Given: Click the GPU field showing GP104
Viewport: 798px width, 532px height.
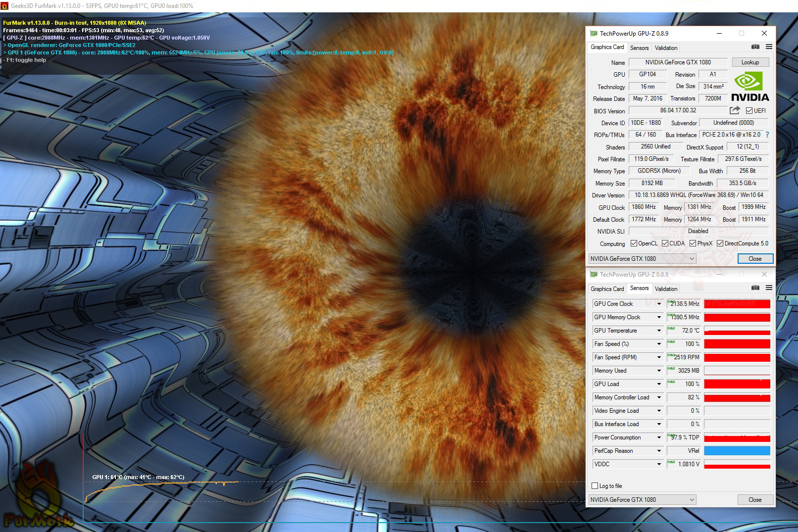Looking at the screenshot, I should 648,74.
